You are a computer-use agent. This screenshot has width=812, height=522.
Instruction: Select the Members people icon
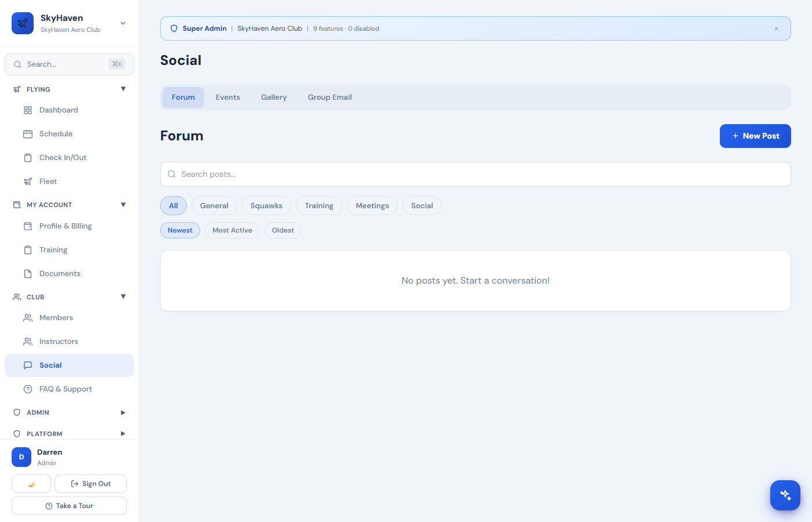coord(28,317)
